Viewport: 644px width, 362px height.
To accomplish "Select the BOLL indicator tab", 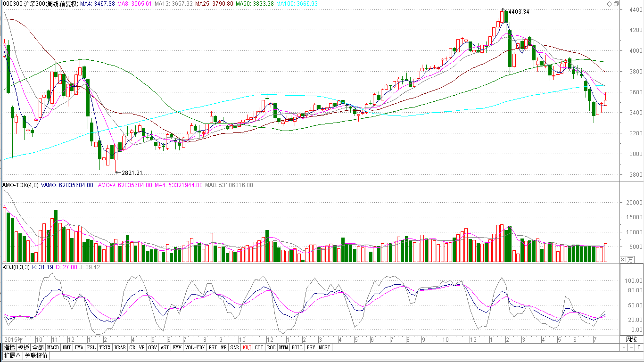I will click(x=297, y=347).
